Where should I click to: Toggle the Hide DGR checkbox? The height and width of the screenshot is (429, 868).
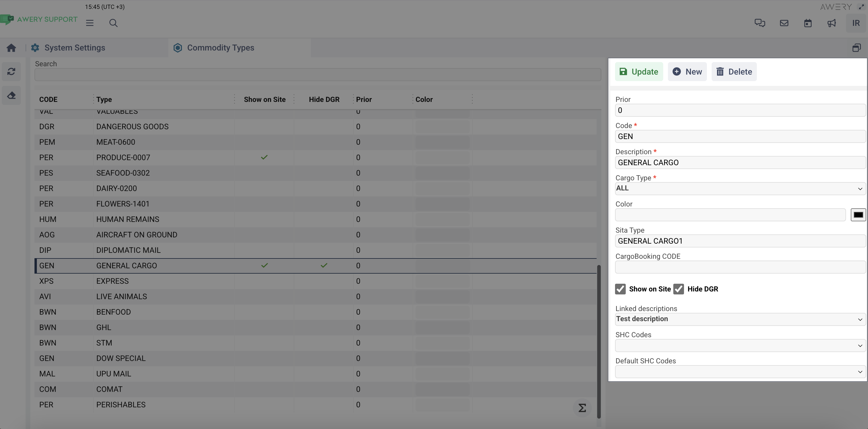(679, 289)
